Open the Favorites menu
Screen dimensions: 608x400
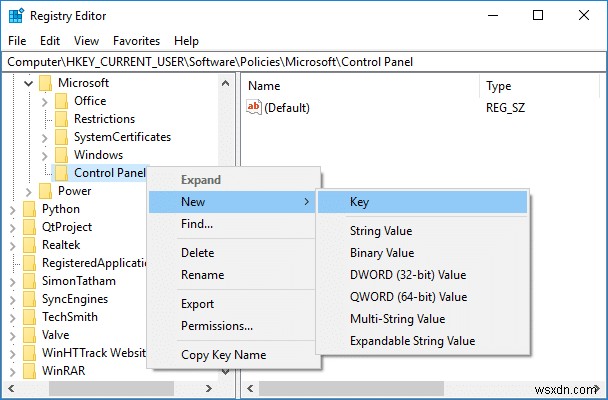(136, 41)
